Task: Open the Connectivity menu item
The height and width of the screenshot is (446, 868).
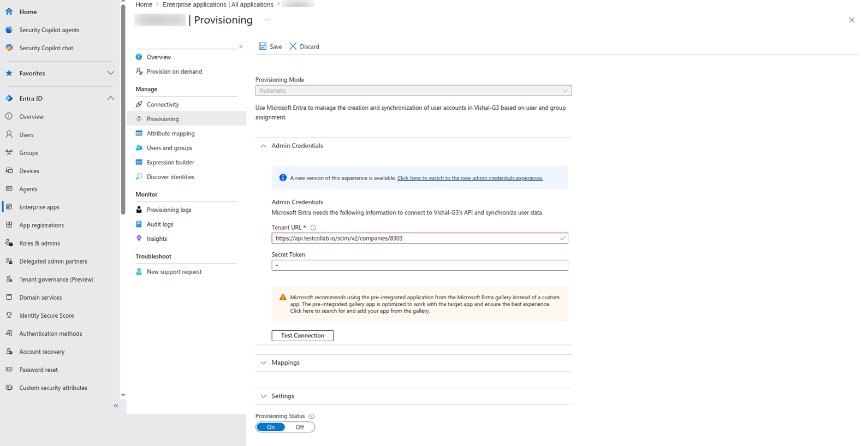Action: click(x=163, y=104)
